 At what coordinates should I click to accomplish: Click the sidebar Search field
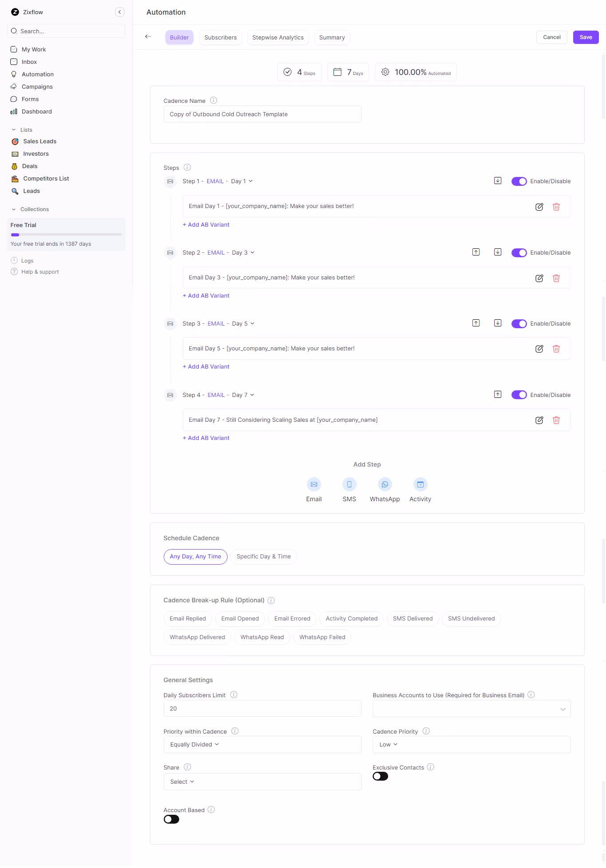66,31
